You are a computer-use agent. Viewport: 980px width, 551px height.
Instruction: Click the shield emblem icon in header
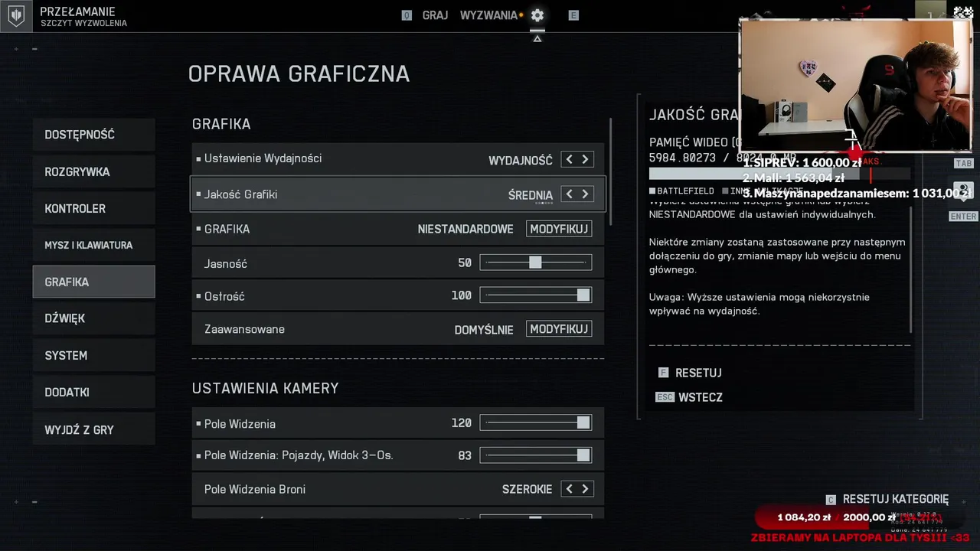coord(16,15)
